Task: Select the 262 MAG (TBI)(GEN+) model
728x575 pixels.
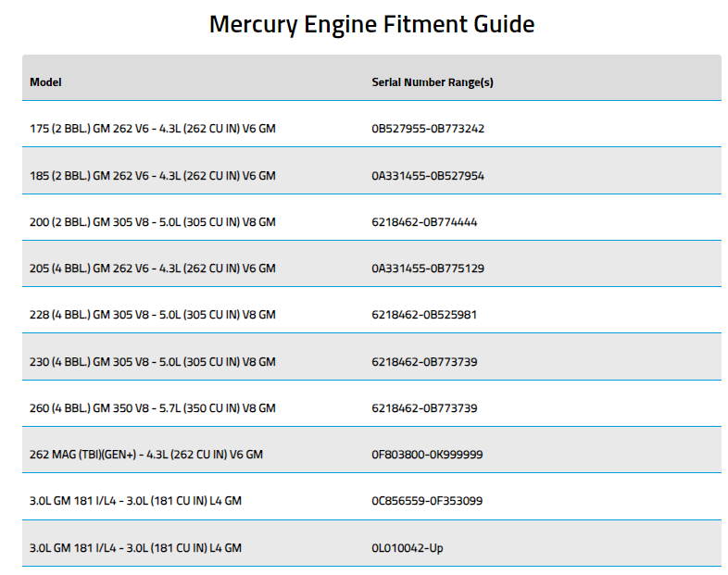Action: point(146,455)
